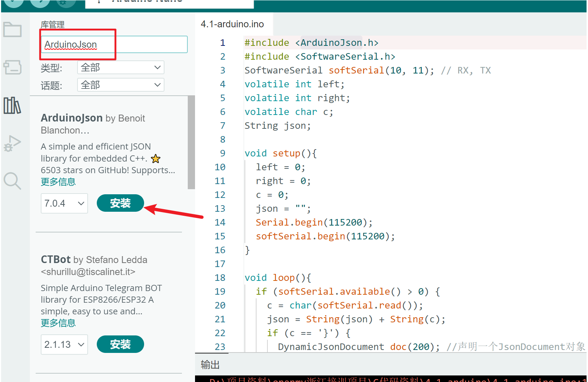
Task: Click 'volatile int right;' code line
Action: (297, 98)
